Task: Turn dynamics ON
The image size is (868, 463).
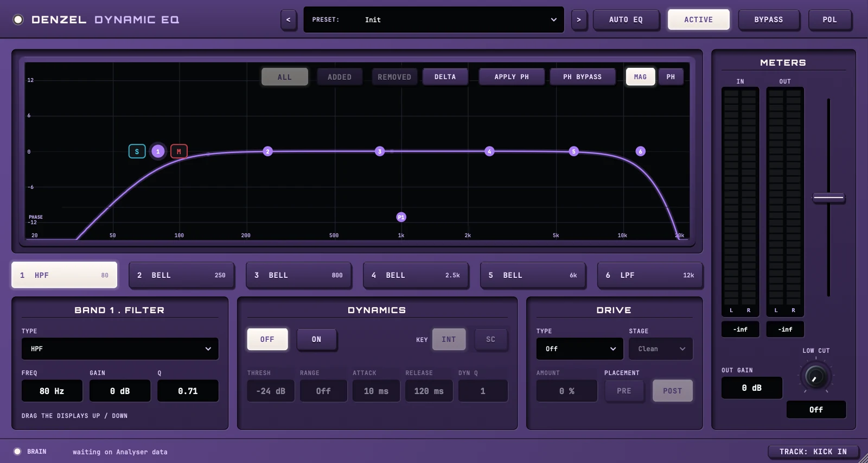Action: click(317, 339)
